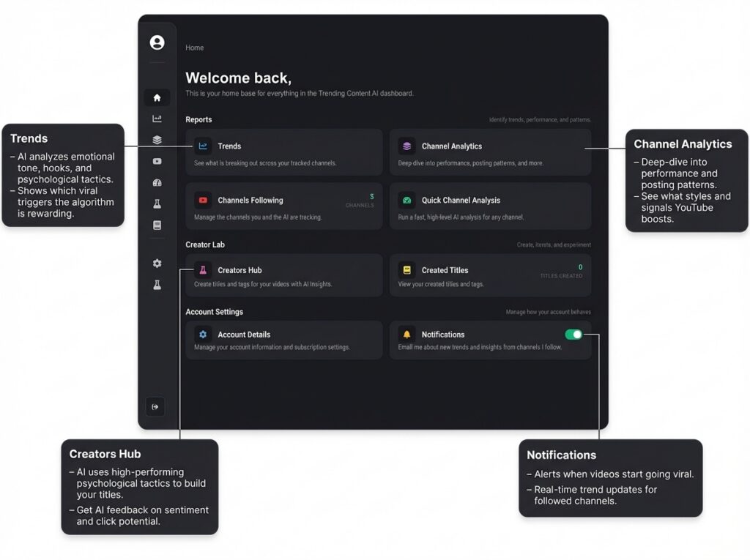
Task: Click the logout icon at the sidebar bottom
Action: coord(155,407)
